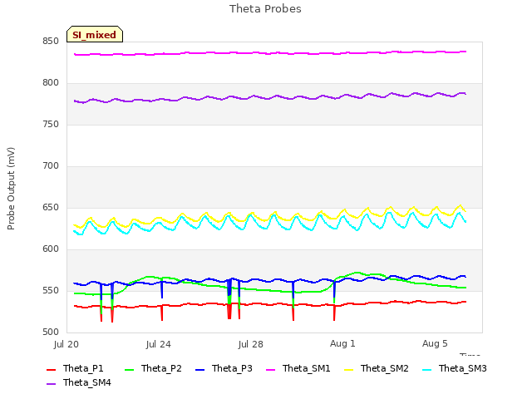Click the 600 y-axis tick label
532x399 pixels.
tap(51, 249)
